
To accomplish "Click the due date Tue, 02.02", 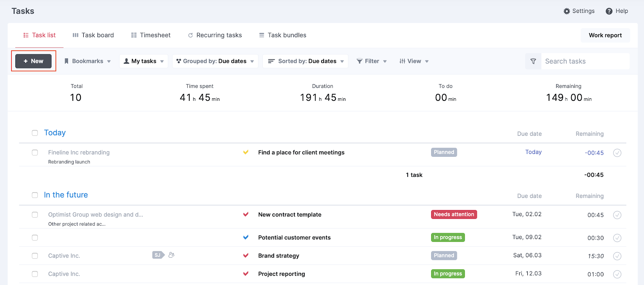I will pos(527,214).
